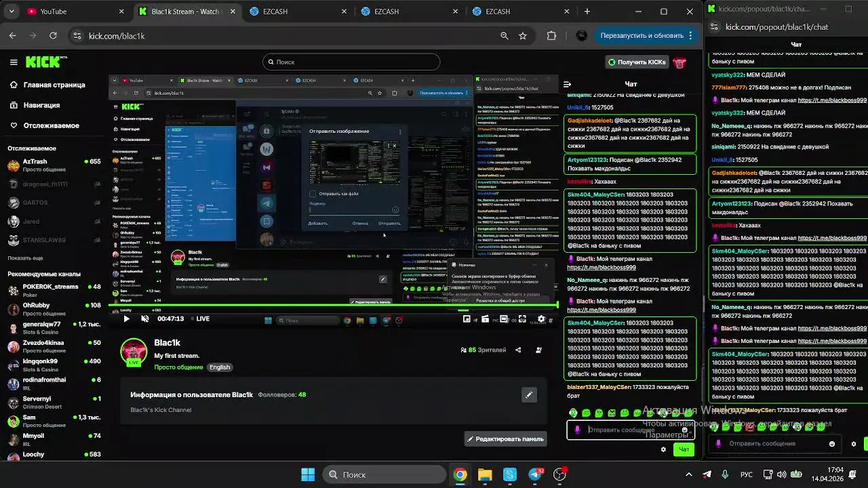
Task: Open the Просто общение category link
Action: 178,367
